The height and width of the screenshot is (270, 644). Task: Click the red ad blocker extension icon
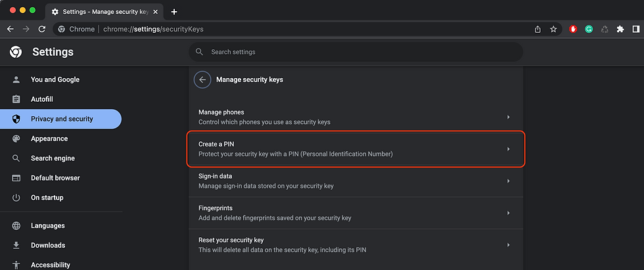pos(573,29)
